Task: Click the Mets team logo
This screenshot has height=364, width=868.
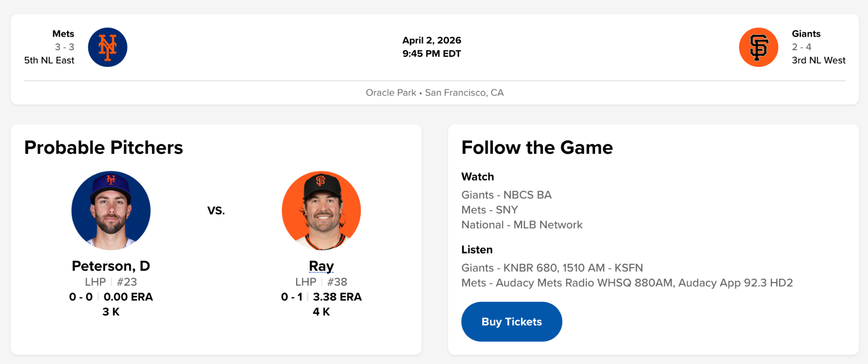Action: pyautogui.click(x=108, y=47)
